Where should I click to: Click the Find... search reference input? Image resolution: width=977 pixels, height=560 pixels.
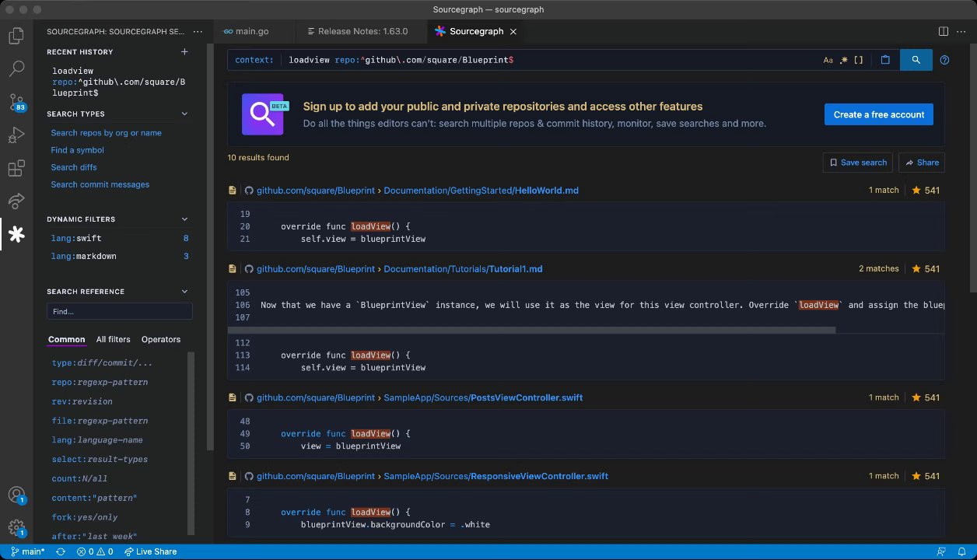[120, 311]
